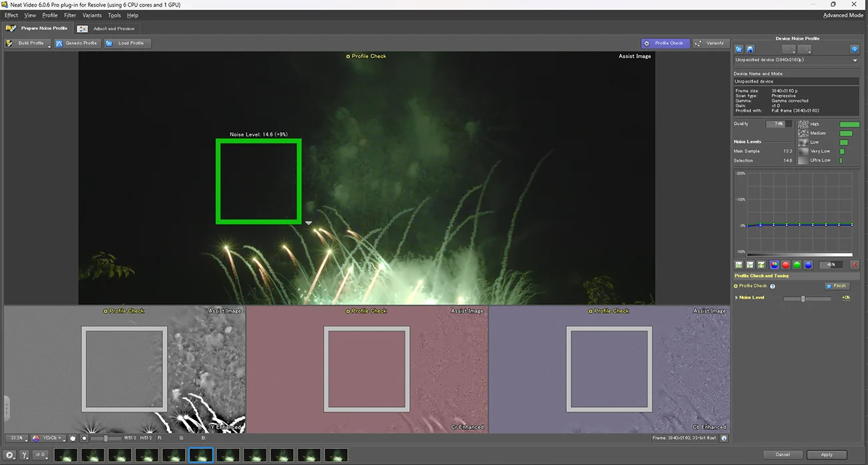Click the selection area dropdown triangle

[x=308, y=223]
